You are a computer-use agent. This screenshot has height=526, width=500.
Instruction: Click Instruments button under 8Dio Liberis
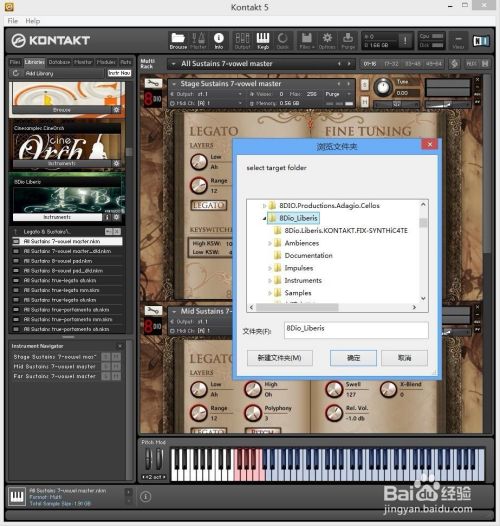click(57, 217)
